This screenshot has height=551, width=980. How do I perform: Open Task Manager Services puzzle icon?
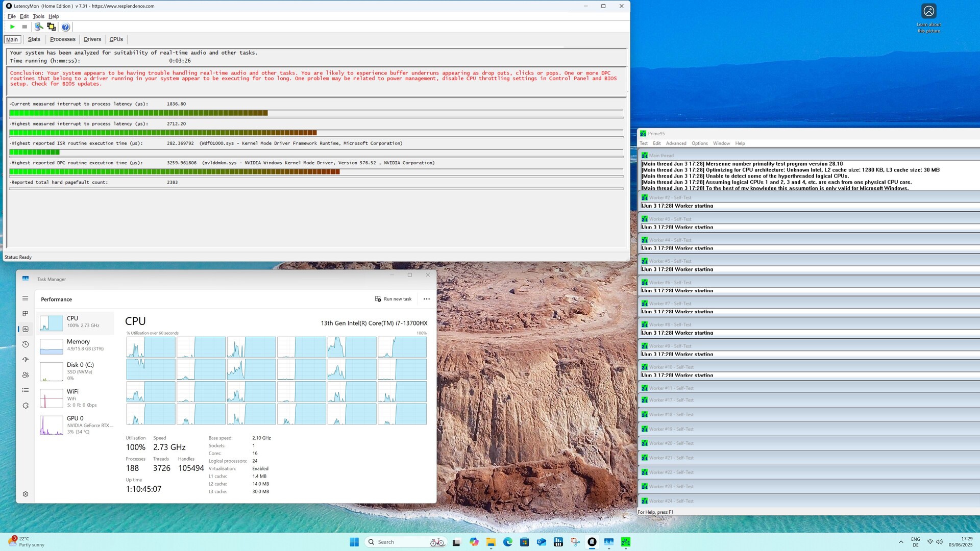pyautogui.click(x=26, y=406)
